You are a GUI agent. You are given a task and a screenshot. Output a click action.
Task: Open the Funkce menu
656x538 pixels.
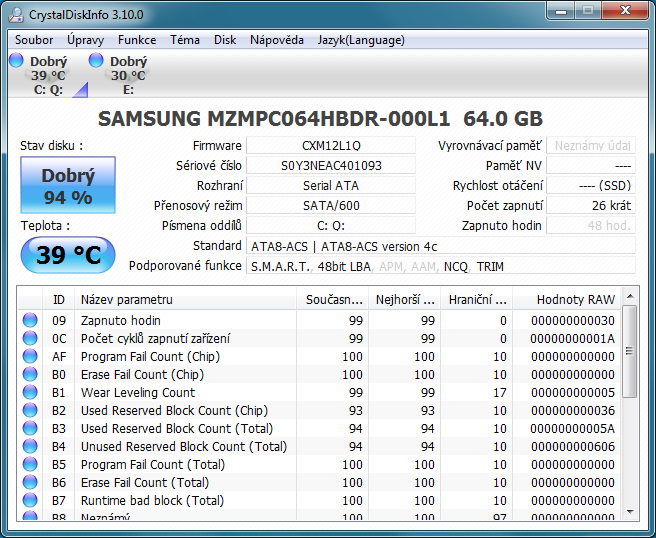[x=136, y=40]
